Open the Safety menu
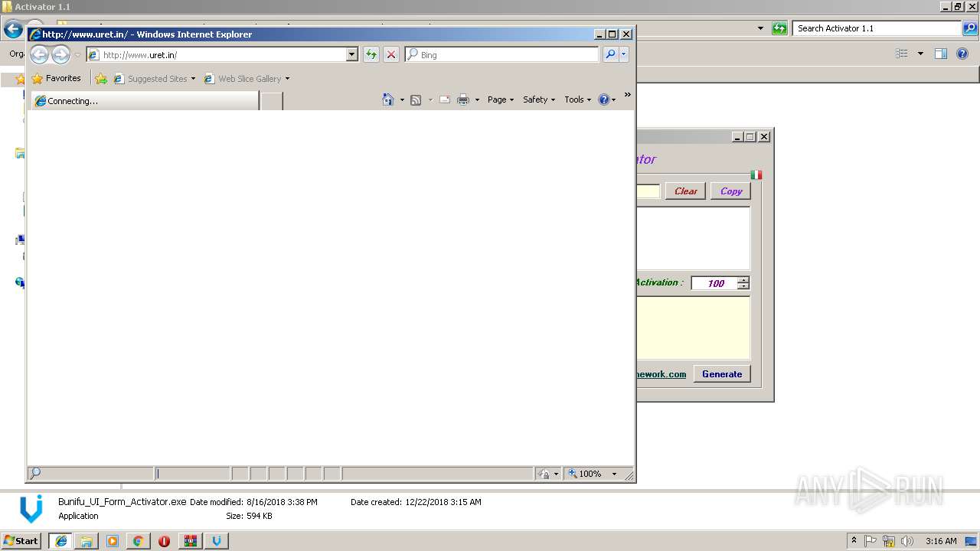 (x=539, y=99)
